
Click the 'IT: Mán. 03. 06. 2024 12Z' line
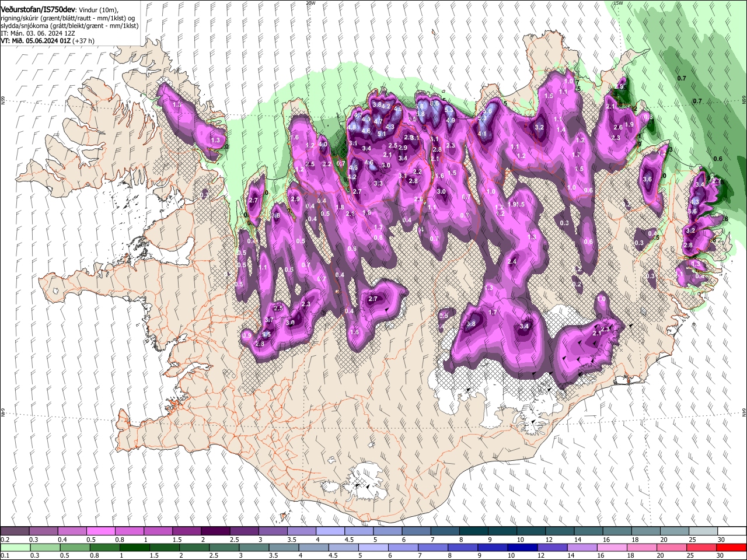(38, 33)
